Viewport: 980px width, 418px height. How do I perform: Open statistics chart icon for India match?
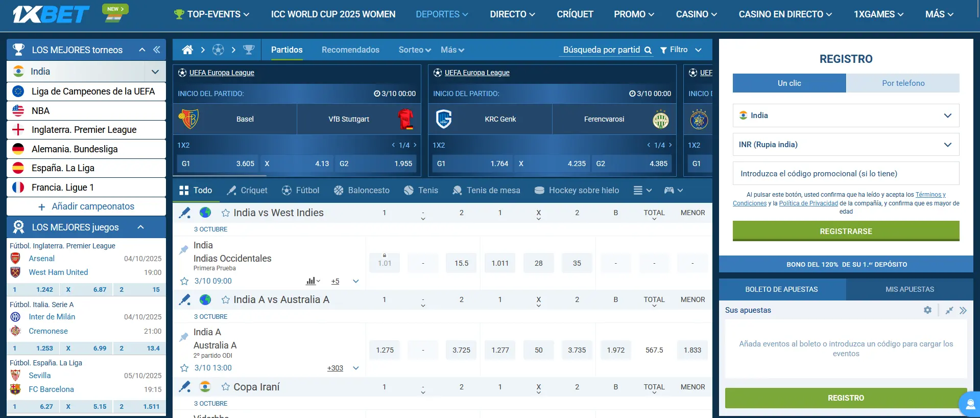[x=311, y=281]
